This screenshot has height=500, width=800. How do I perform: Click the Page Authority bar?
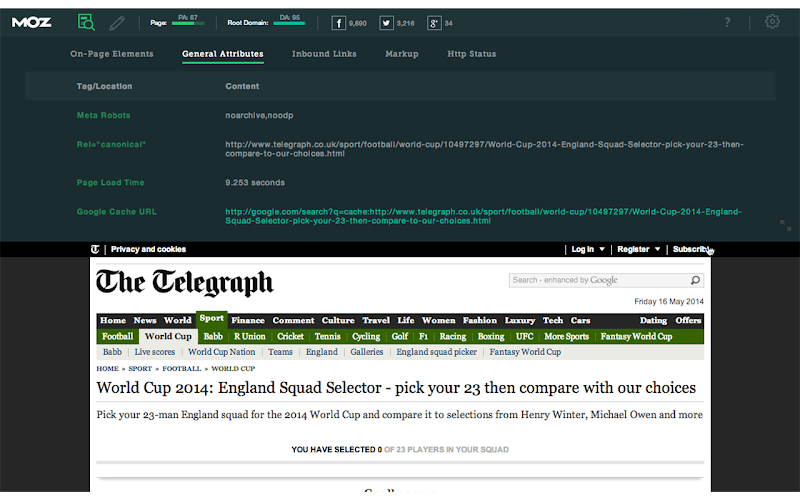point(188,23)
